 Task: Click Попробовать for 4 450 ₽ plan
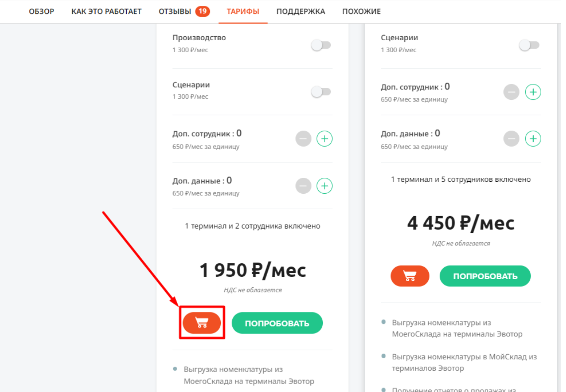coord(485,276)
